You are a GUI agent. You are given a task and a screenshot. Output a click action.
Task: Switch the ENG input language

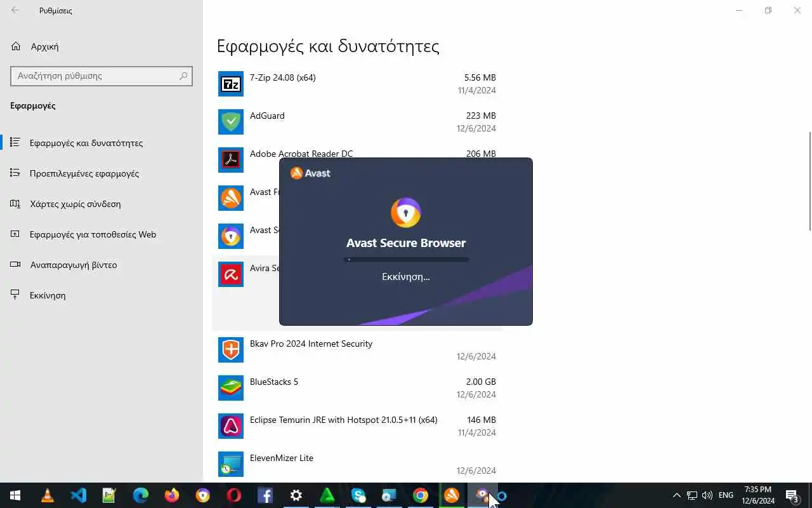(x=726, y=495)
